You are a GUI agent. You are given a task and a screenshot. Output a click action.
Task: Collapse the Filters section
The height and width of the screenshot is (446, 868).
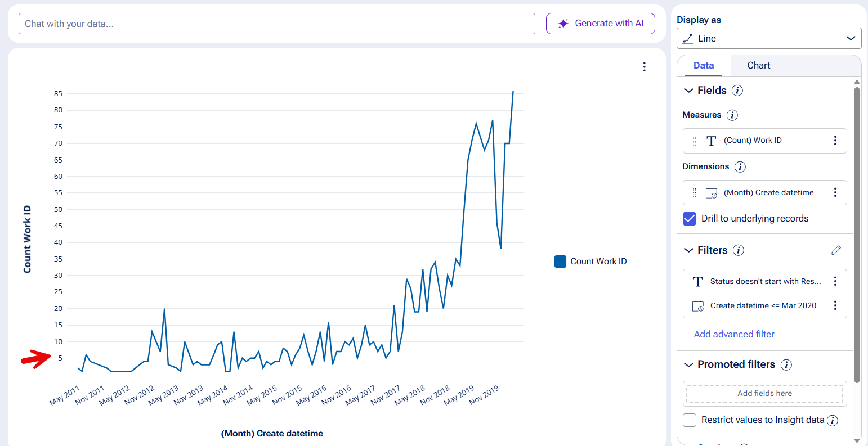pos(688,250)
